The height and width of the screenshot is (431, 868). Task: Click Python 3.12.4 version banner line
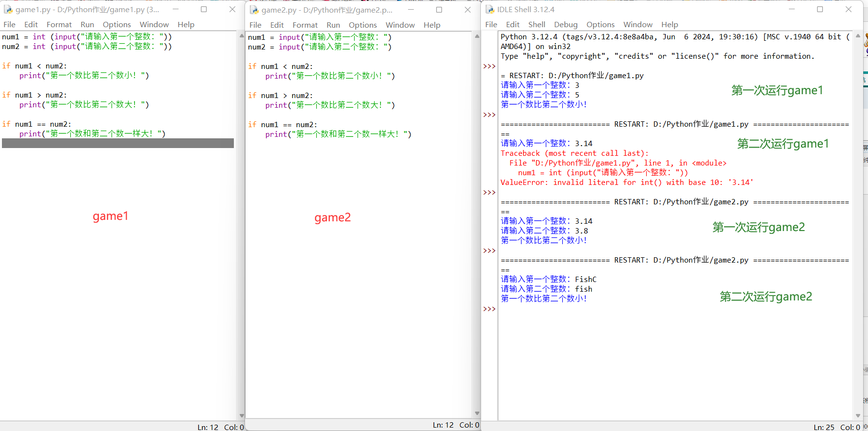(675, 37)
